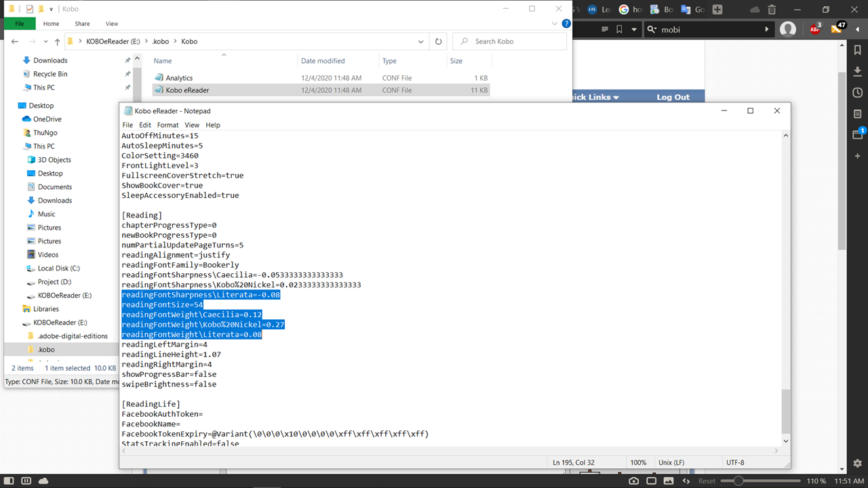The height and width of the screenshot is (488, 868).
Task: Open Documents folder in the tree
Action: coord(55,187)
